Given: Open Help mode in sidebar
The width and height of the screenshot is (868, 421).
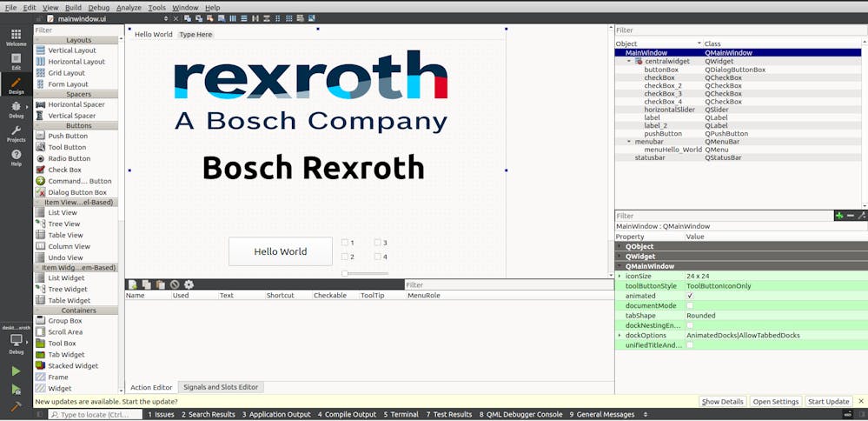Looking at the screenshot, I should [x=16, y=157].
